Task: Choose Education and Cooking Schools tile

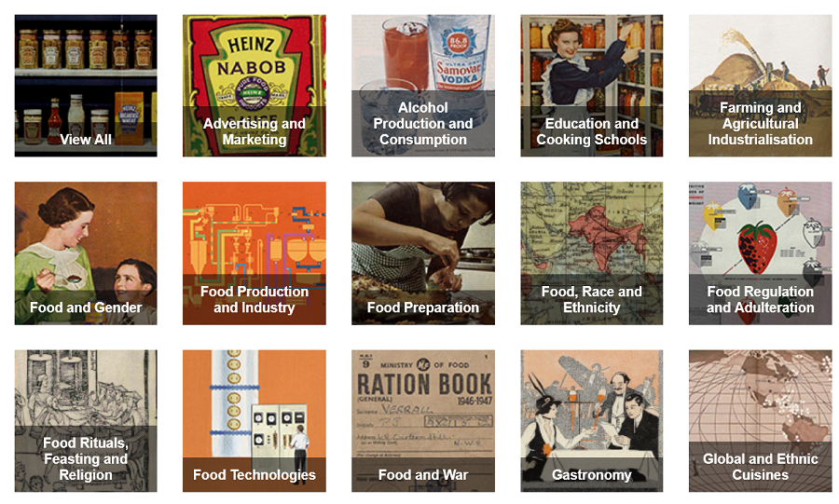Action: pos(591,86)
